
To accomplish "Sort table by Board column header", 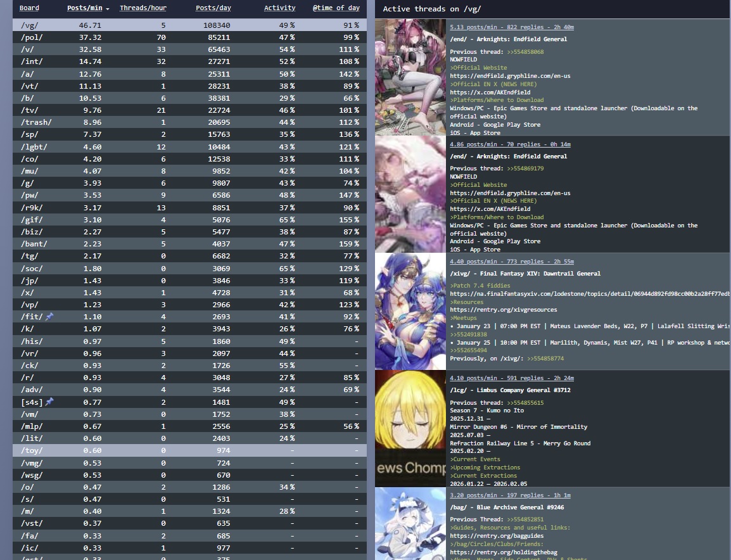I will tap(29, 8).
